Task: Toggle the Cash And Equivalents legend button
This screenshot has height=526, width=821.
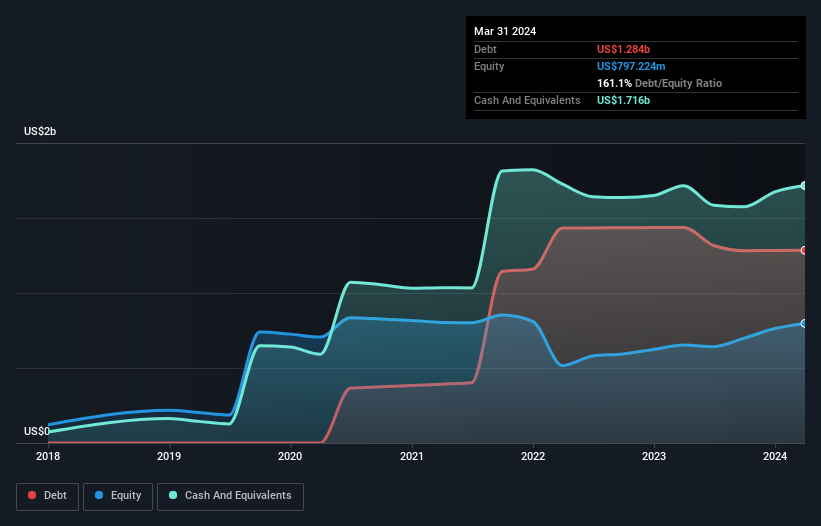Action: coord(230,496)
